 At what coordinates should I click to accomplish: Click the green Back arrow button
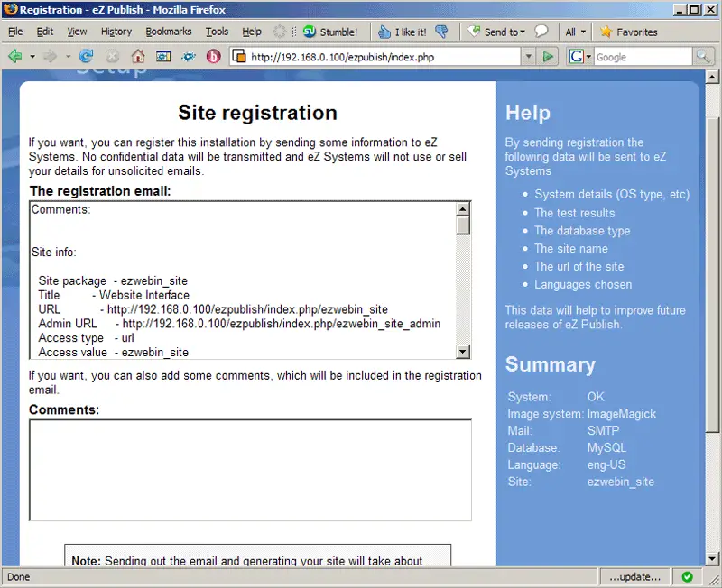15,56
